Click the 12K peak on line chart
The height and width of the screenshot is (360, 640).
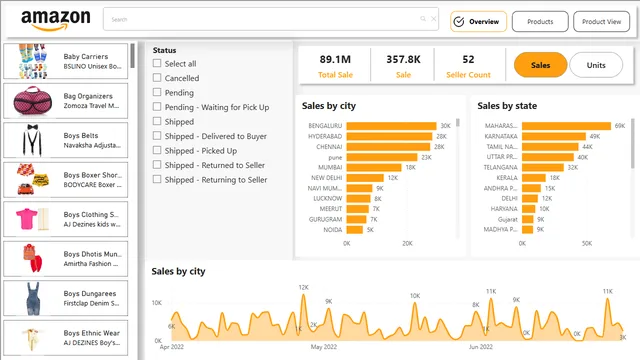(x=303, y=295)
